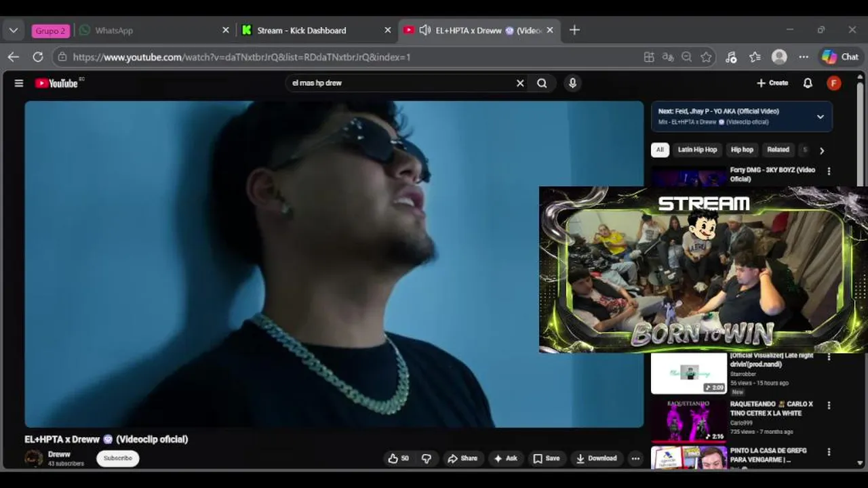Dislike the video with thumbs down
868x488 pixels.
tap(426, 459)
